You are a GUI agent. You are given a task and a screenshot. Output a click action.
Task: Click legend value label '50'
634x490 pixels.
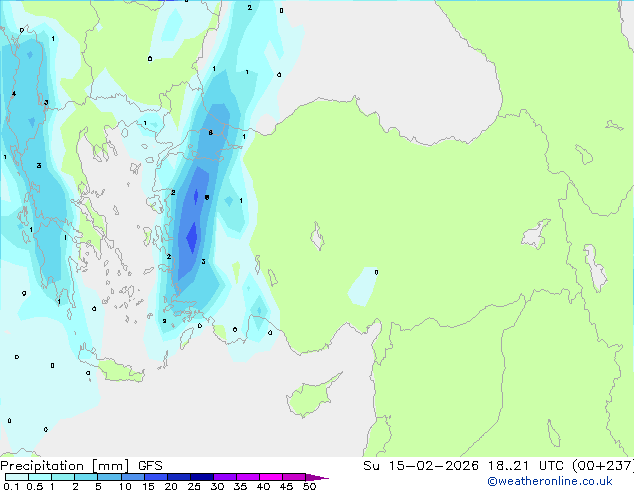[x=309, y=486]
